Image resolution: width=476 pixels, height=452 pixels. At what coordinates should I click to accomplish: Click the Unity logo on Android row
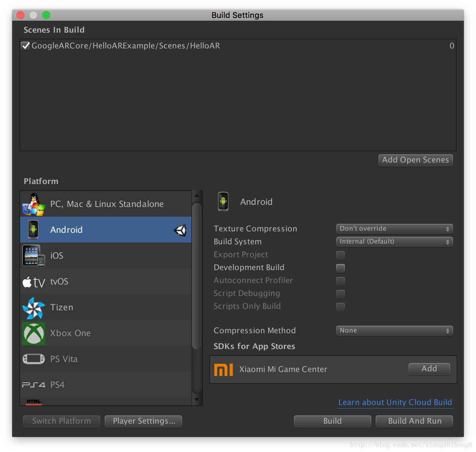[180, 230]
